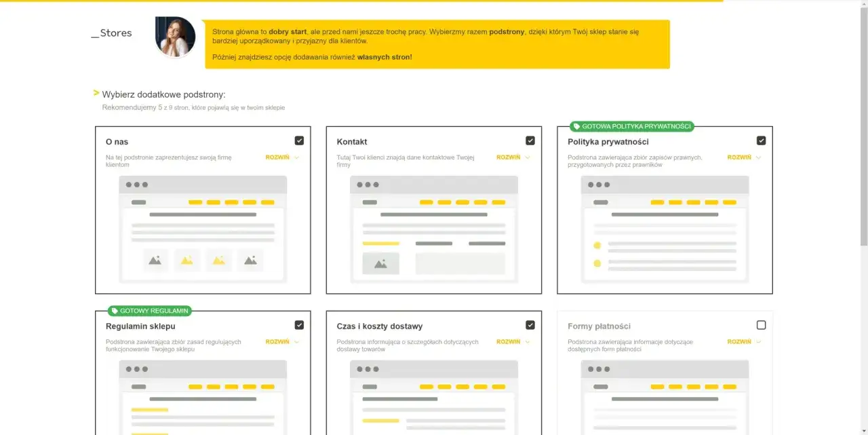Uncheck the Polityka prywatności checkbox

point(761,140)
